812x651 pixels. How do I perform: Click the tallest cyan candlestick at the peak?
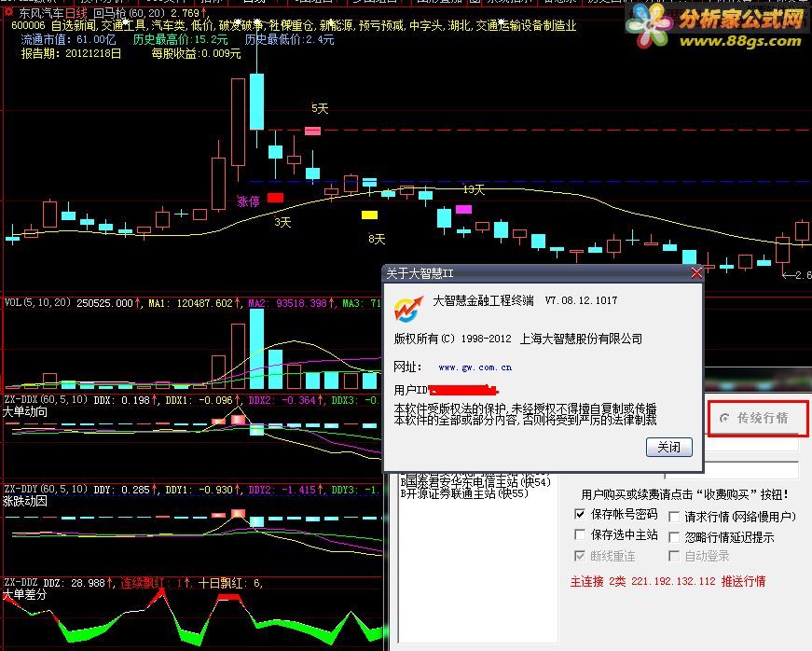(256, 102)
